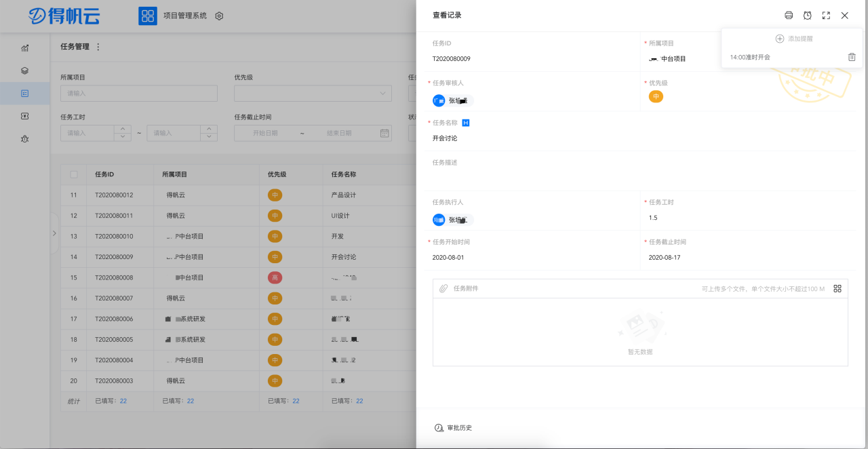Open the bug sidebar icon
Screen dimensions: 868x449
tap(25, 138)
